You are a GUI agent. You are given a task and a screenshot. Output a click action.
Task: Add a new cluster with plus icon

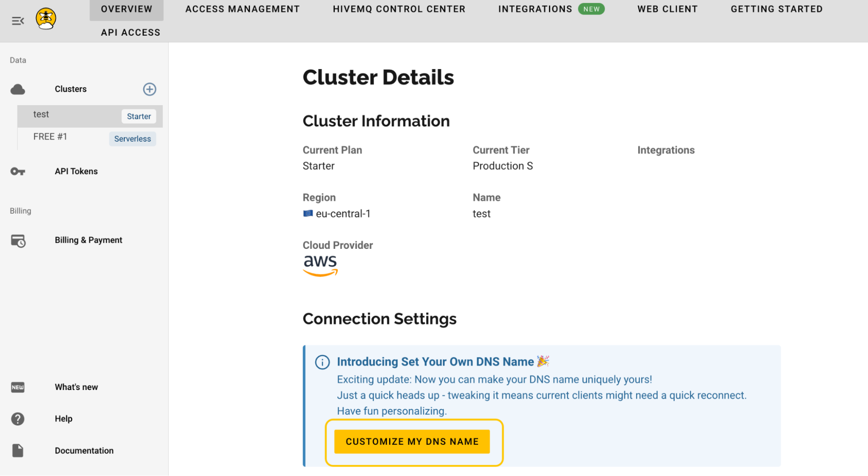pos(149,89)
